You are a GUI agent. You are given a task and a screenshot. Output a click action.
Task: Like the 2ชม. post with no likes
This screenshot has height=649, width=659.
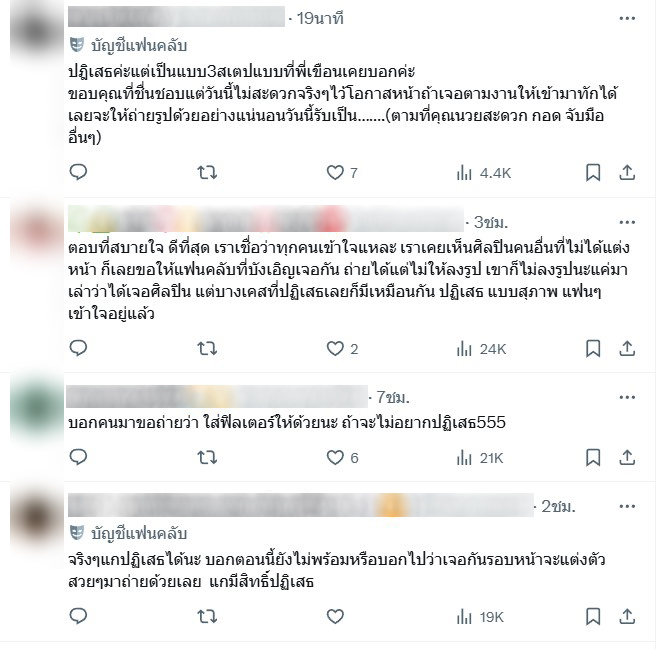(x=335, y=617)
